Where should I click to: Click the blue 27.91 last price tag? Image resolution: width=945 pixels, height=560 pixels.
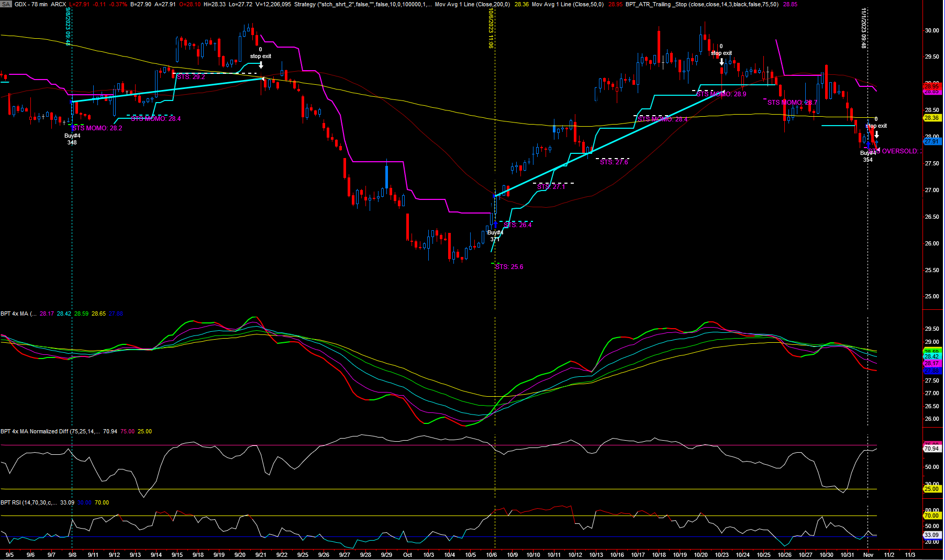point(931,141)
